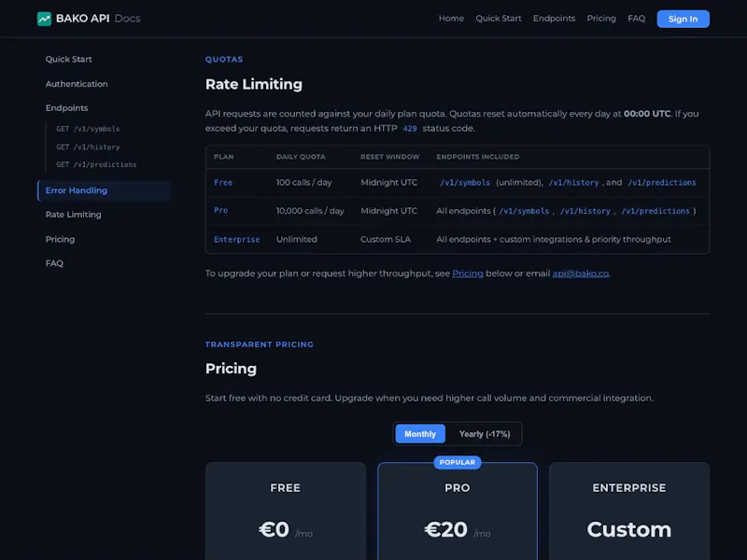This screenshot has height=560, width=747.
Task: Click the Pro plan name in quota table
Action: click(220, 211)
